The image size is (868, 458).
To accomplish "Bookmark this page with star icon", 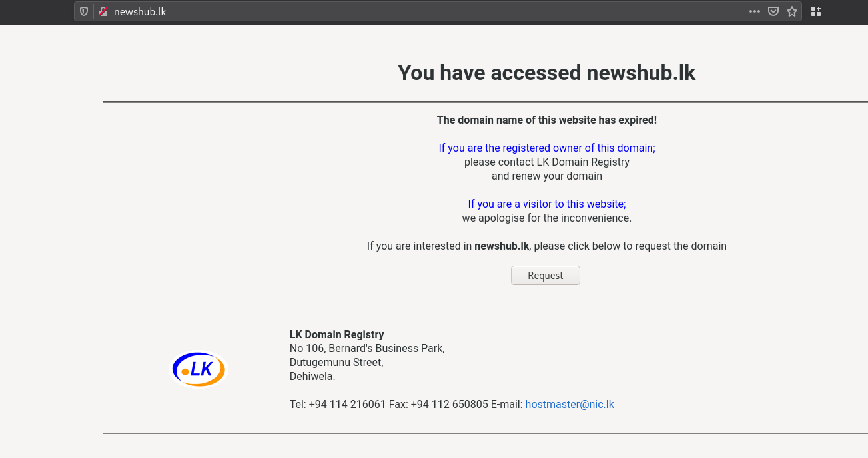I will [792, 11].
